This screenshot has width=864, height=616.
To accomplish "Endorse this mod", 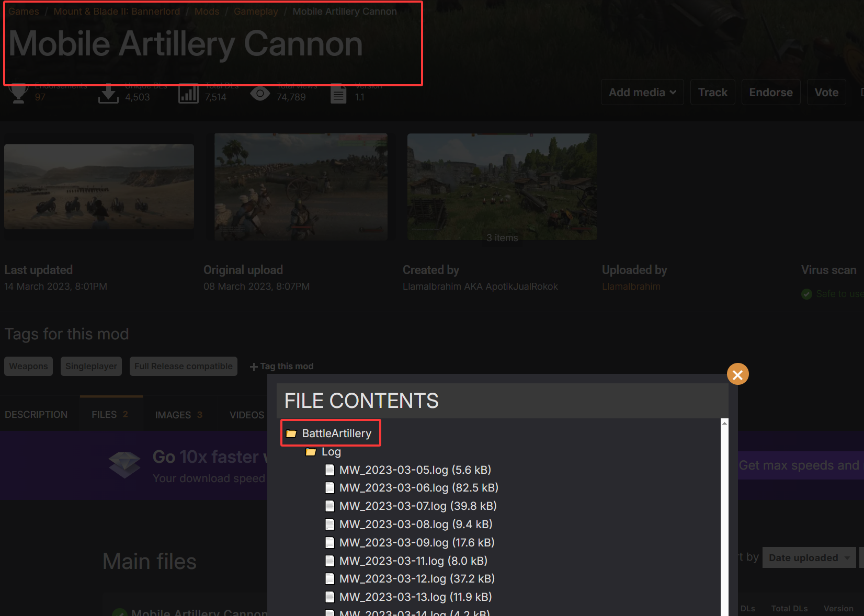I will point(771,93).
